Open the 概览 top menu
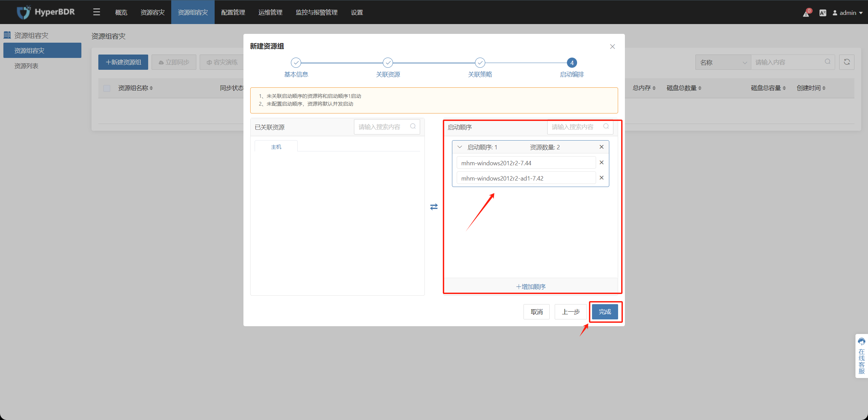Viewport: 868px width, 420px height. click(121, 12)
